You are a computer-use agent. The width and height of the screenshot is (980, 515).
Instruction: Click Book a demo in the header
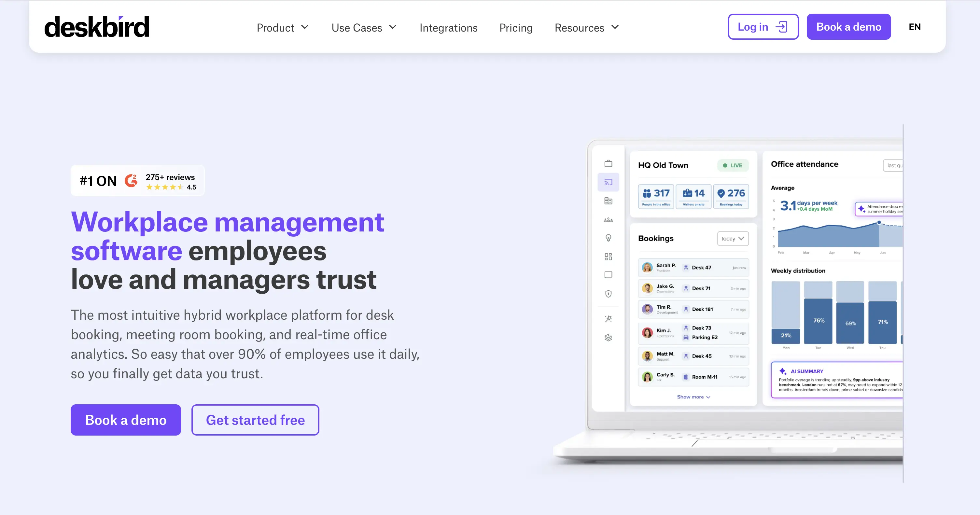point(848,27)
